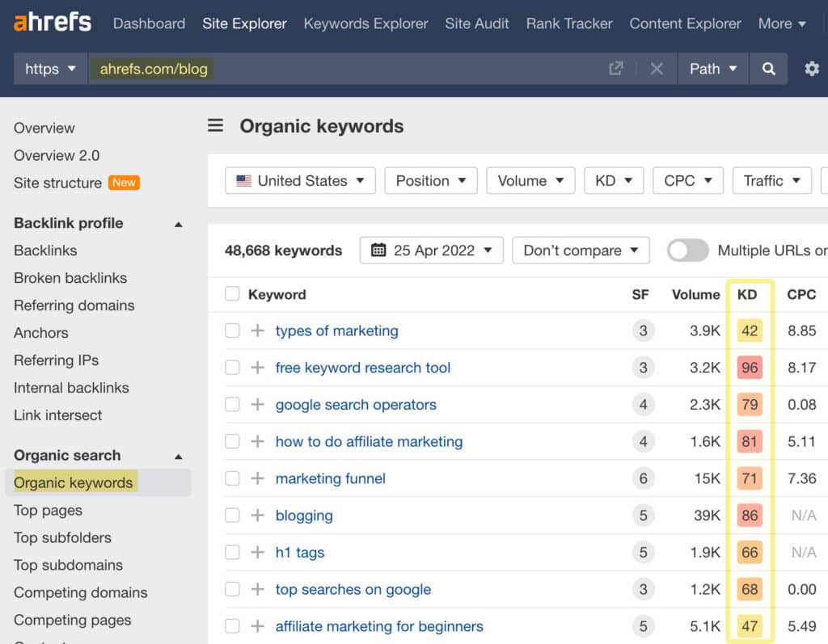828x644 pixels.
Task: Open the Position filter dropdown
Action: [431, 180]
